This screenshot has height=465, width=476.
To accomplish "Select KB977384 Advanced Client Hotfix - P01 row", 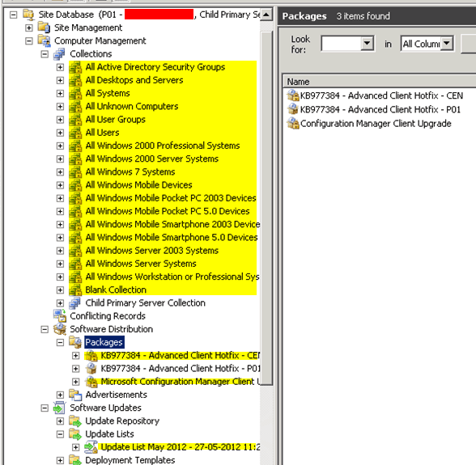I will coord(380,109).
